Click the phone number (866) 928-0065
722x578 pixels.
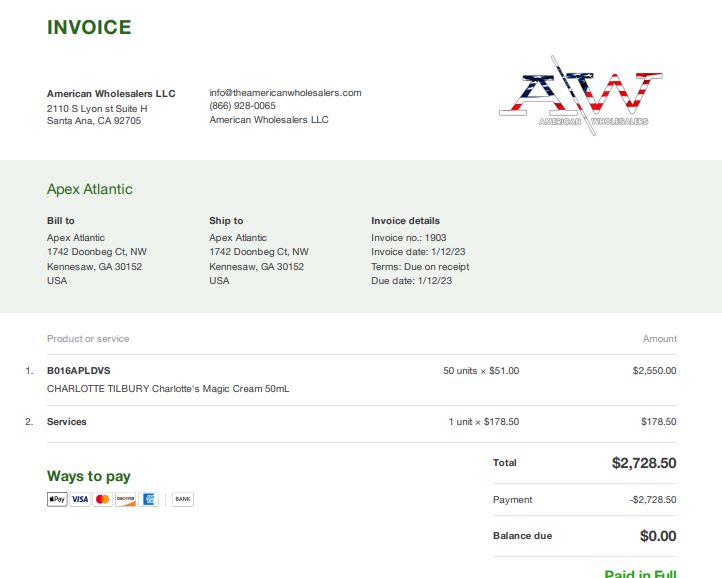point(242,105)
